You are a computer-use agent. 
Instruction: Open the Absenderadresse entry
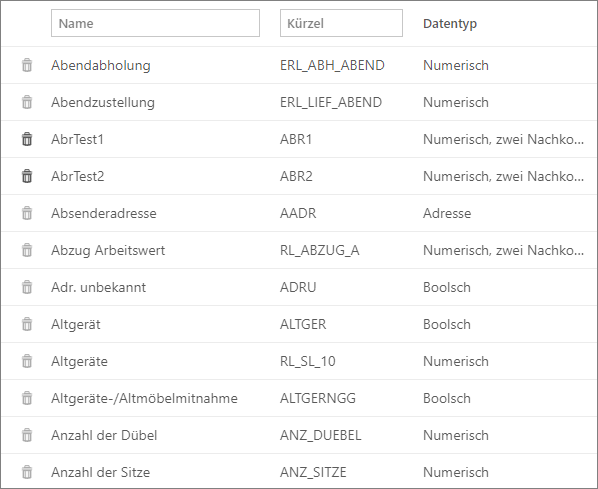coord(104,213)
